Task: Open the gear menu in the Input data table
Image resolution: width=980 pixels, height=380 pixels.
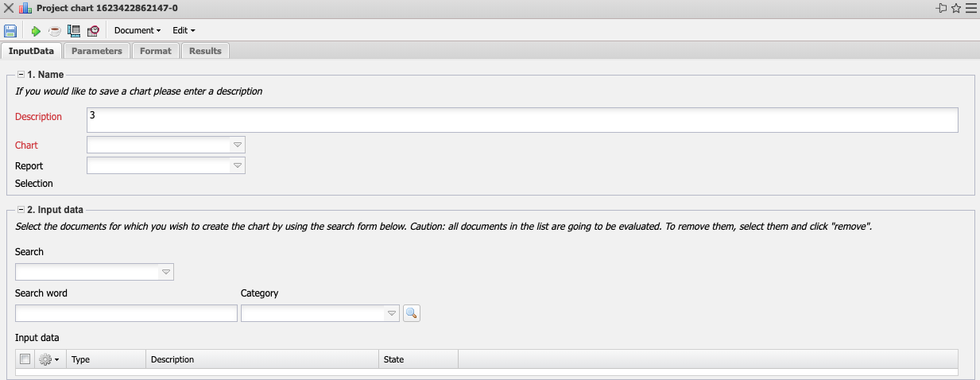Action: coord(48,359)
